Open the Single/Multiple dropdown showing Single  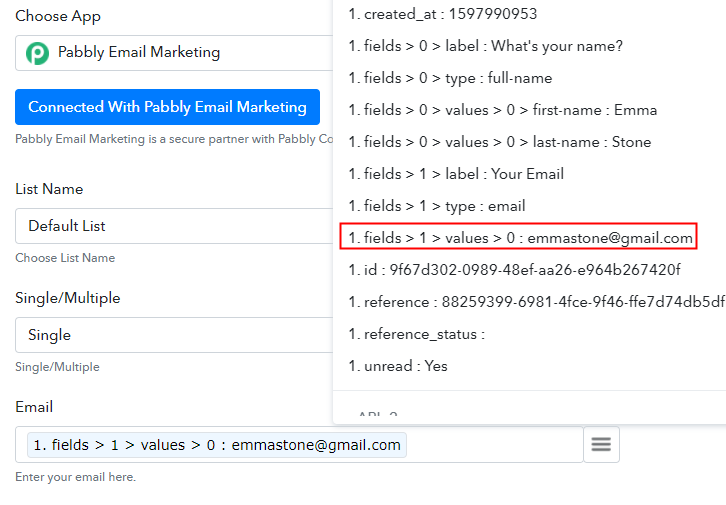point(174,335)
